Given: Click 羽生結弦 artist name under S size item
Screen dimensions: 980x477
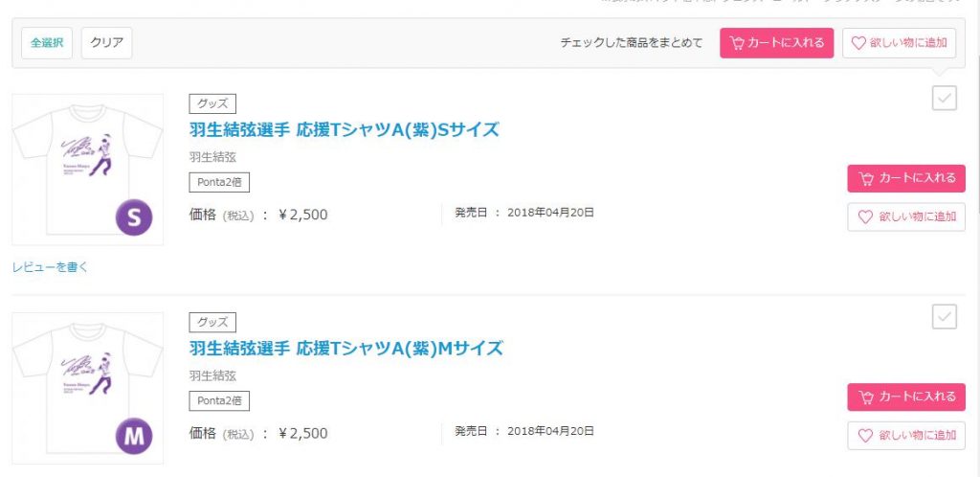Looking at the screenshot, I should coord(212,157).
